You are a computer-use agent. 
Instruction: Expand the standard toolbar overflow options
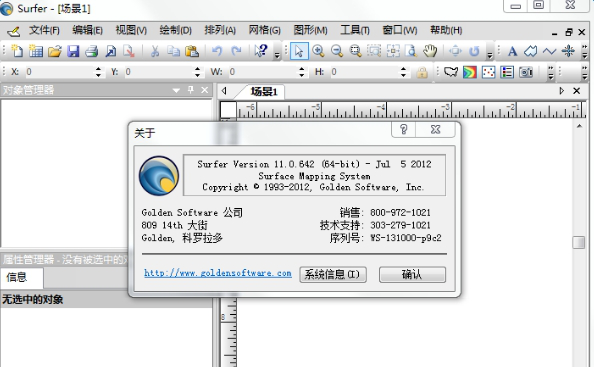(277, 55)
